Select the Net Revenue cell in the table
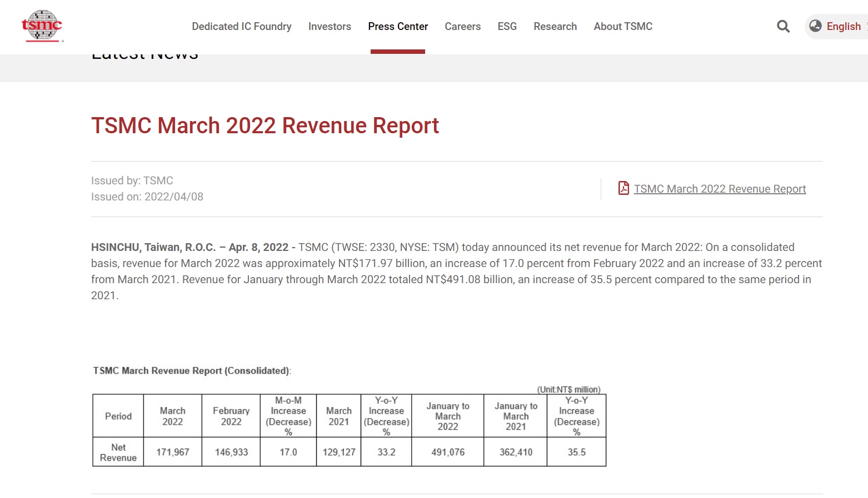Viewport: 868px width, 498px height. (x=117, y=452)
